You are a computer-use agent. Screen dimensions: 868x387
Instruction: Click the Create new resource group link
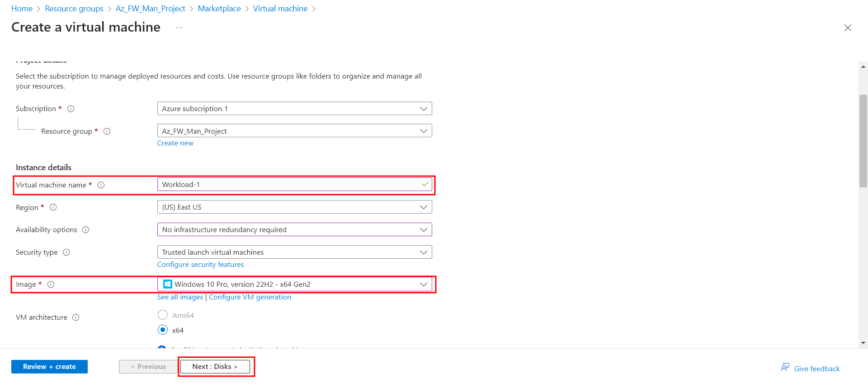pos(175,143)
